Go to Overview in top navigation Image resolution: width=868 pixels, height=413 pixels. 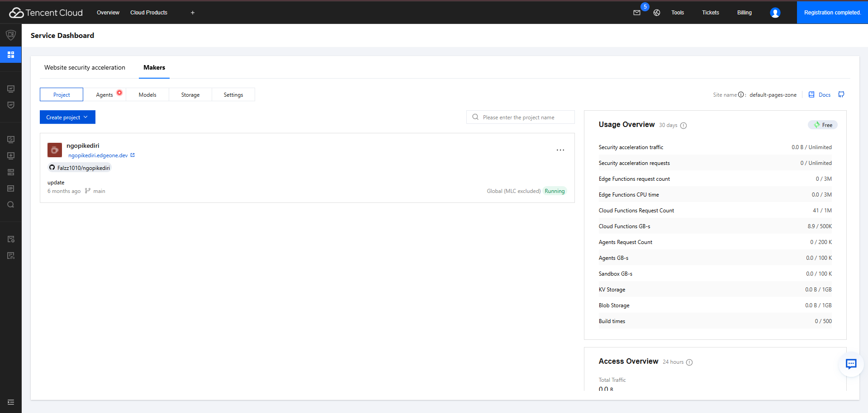pos(108,13)
